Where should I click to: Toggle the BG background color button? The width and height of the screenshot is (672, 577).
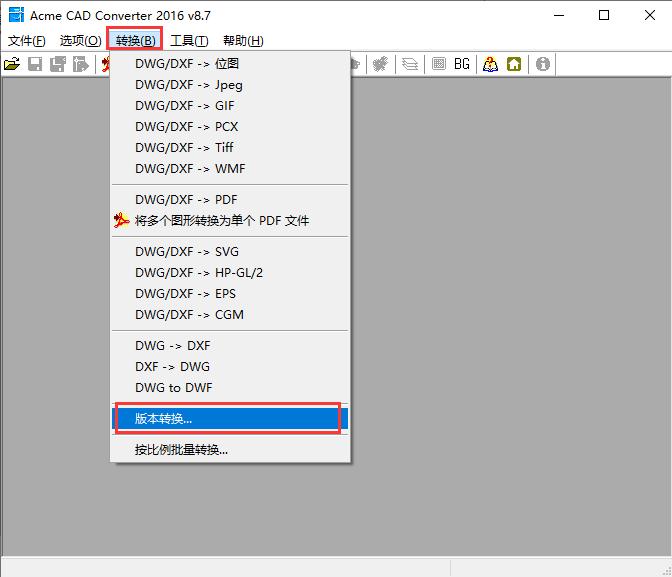[x=461, y=64]
